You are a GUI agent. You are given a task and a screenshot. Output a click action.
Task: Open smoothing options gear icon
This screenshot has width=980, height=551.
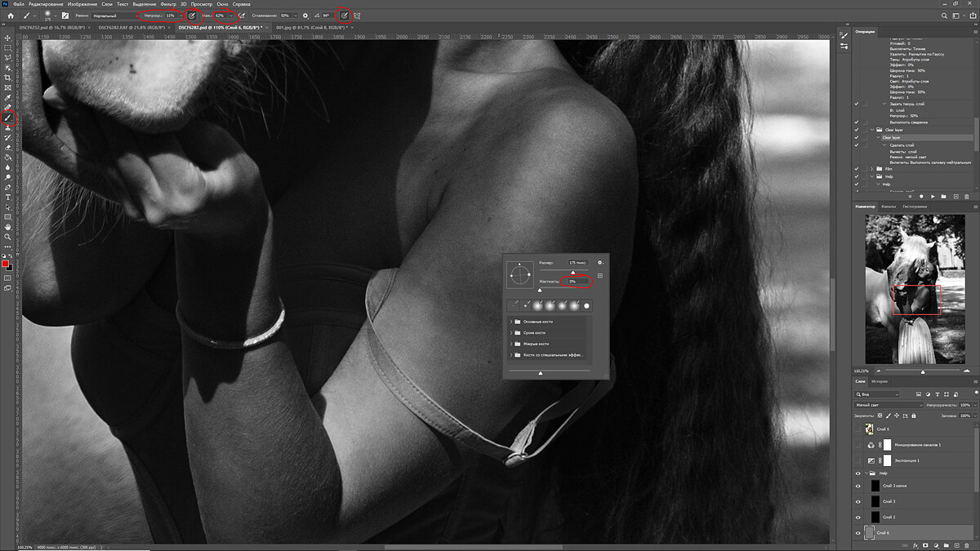[305, 15]
